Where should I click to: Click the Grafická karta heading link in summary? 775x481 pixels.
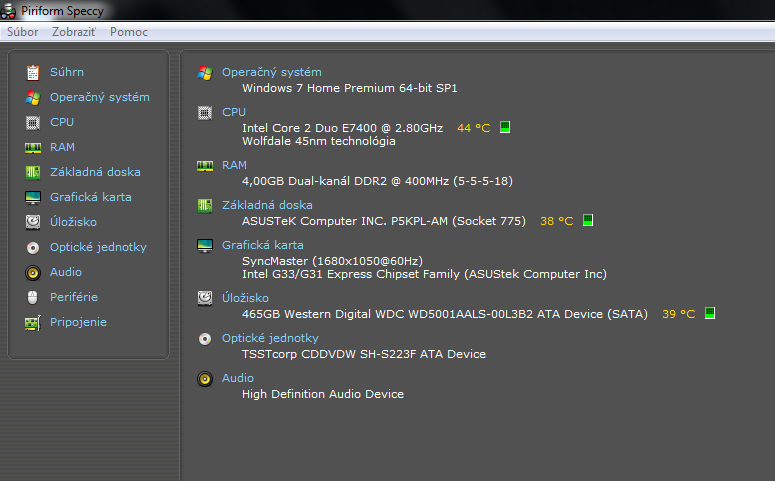pyautogui.click(x=262, y=245)
